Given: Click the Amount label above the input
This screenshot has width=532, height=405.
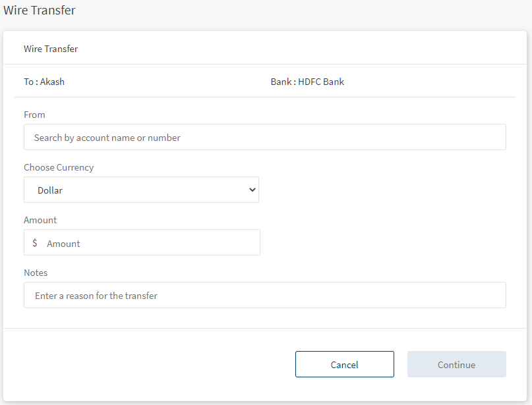Looking at the screenshot, I should point(40,220).
